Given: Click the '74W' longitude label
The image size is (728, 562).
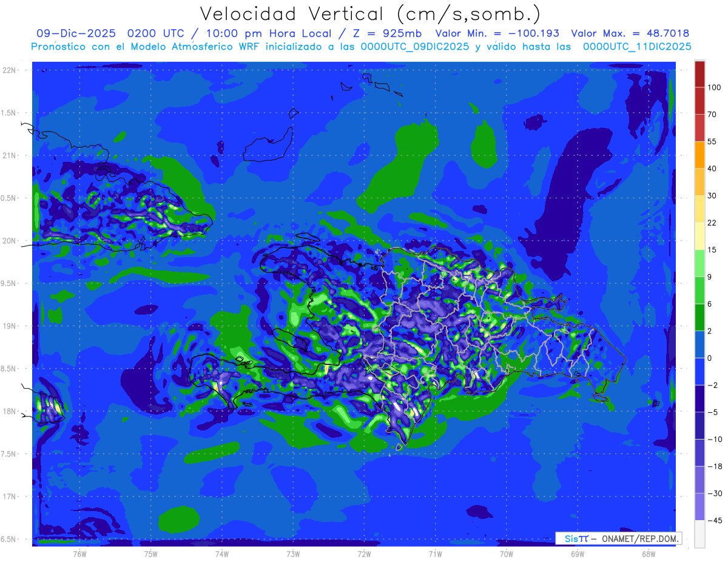Looking at the screenshot, I should tap(222, 554).
